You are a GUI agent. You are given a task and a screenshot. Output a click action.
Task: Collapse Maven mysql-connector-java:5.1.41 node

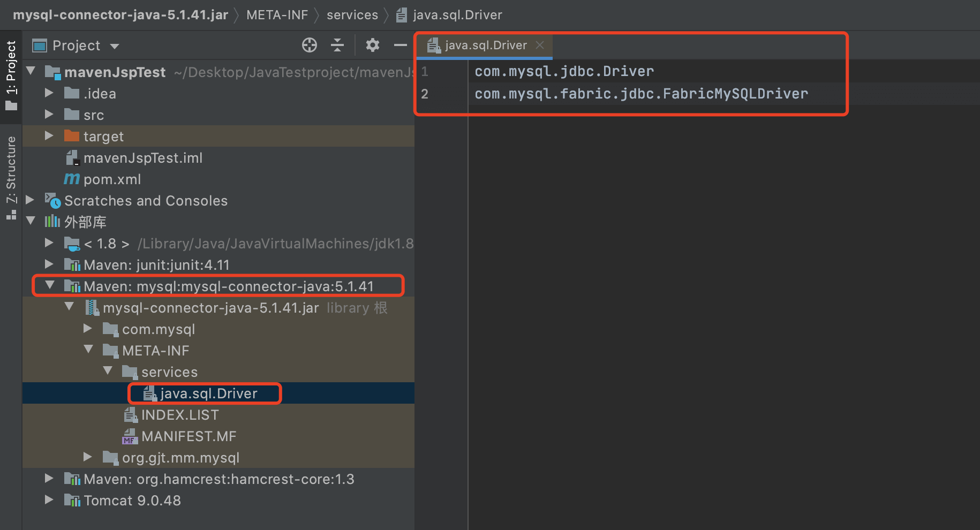50,285
